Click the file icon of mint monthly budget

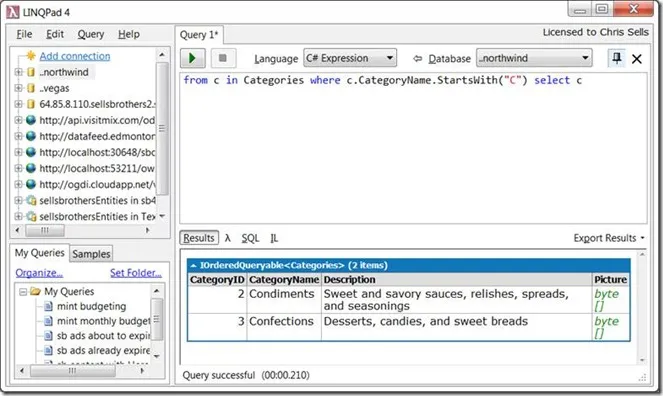coord(49,321)
